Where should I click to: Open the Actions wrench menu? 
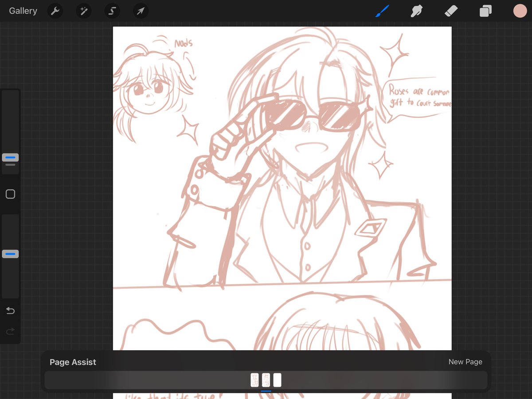pos(55,11)
